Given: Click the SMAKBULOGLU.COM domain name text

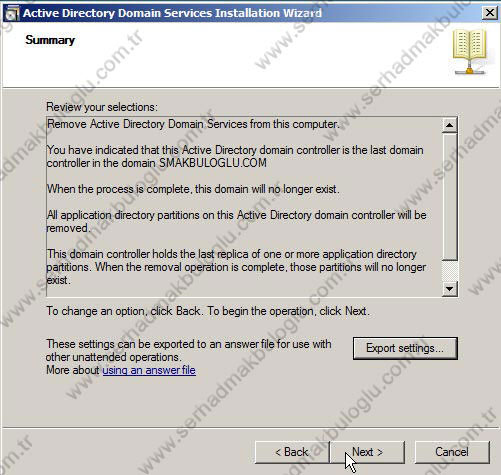Looking at the screenshot, I should coord(213,163).
